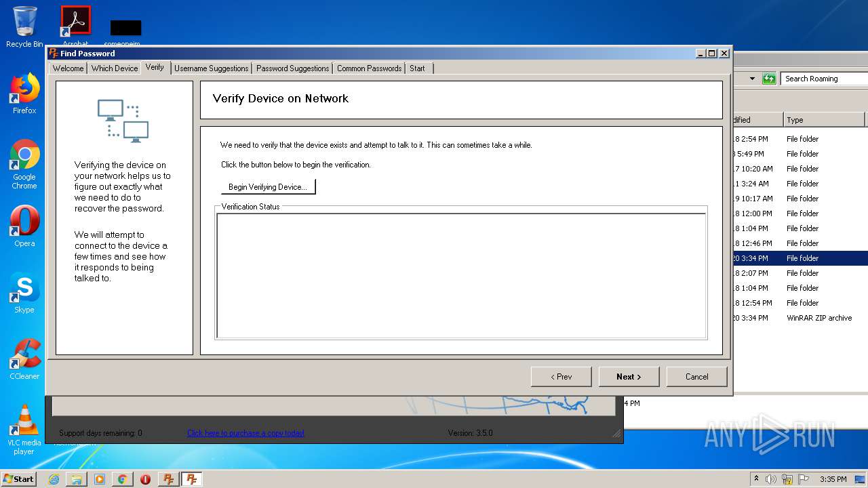Switch to first Password Finder taskbar window
Viewport: 868px width, 488px height.
tap(168, 479)
